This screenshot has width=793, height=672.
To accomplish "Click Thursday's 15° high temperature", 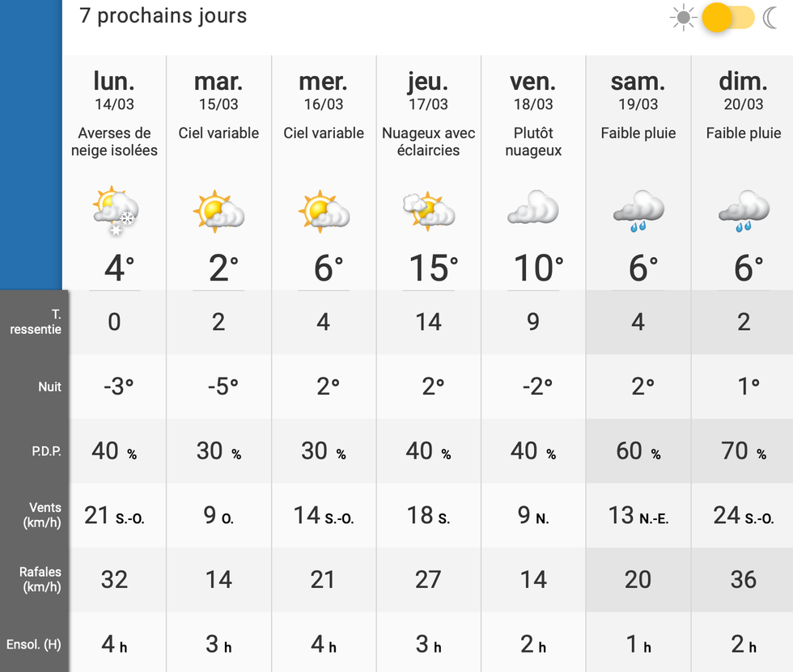I will click(x=429, y=268).
